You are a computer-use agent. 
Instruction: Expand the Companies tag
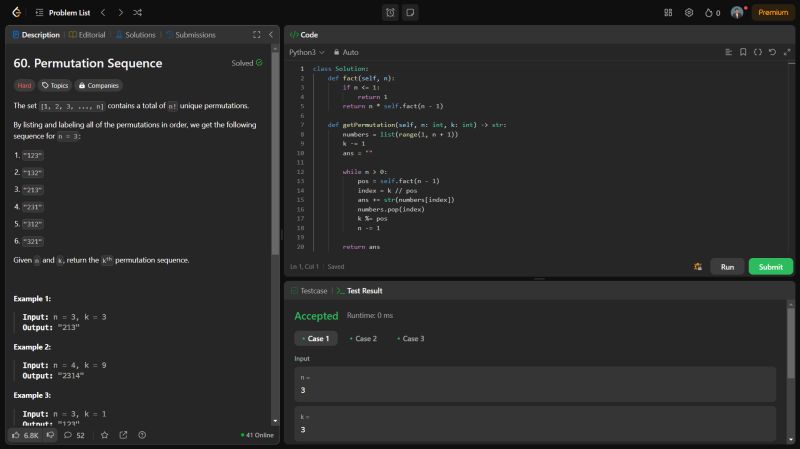99,85
